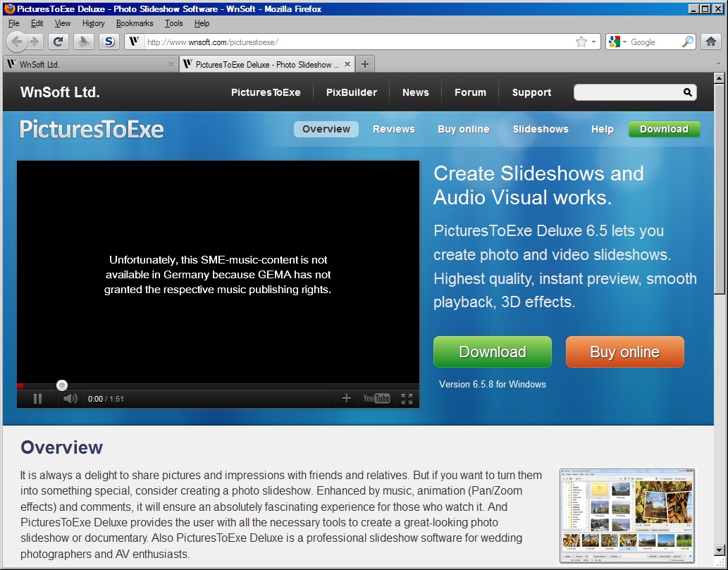728x570 pixels.
Task: Close the WnSoft Ltd. tab
Action: 171,64
